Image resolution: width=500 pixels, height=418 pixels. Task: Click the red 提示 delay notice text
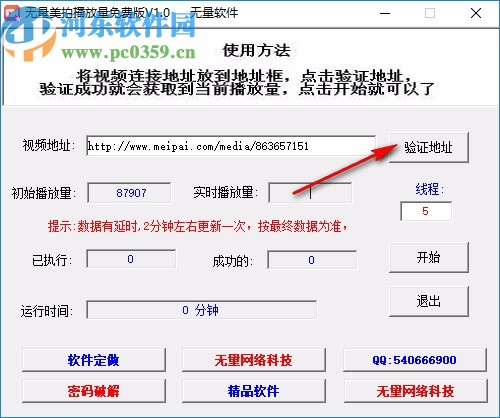(198, 227)
